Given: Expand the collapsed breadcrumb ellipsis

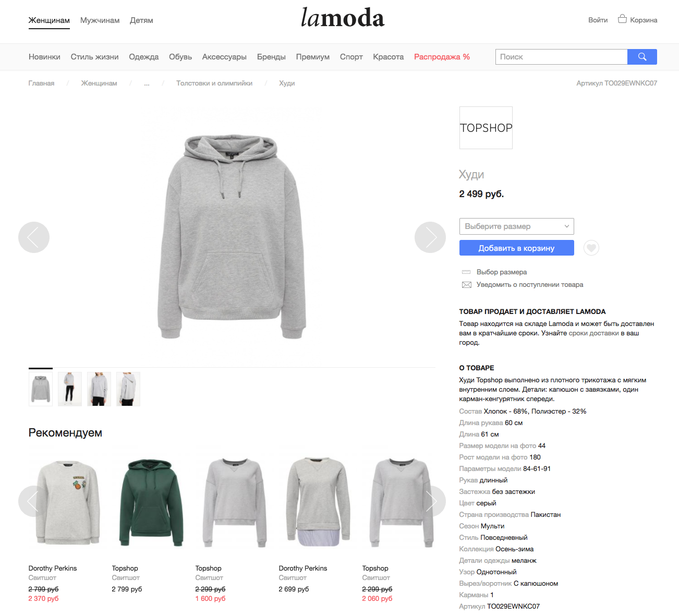Looking at the screenshot, I should 147,83.
